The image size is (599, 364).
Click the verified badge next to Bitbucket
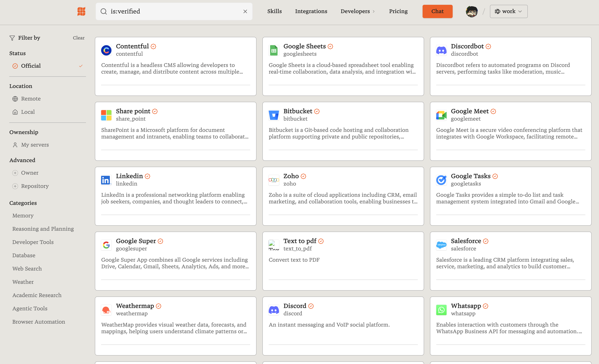[x=317, y=111]
